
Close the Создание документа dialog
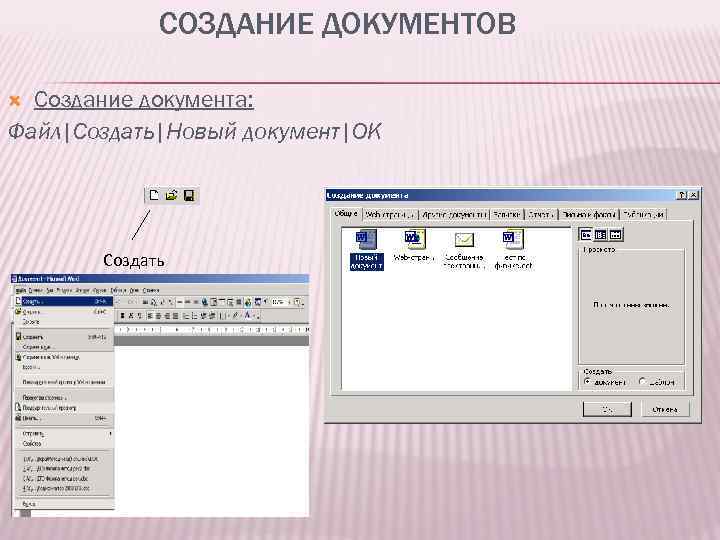coord(693,195)
